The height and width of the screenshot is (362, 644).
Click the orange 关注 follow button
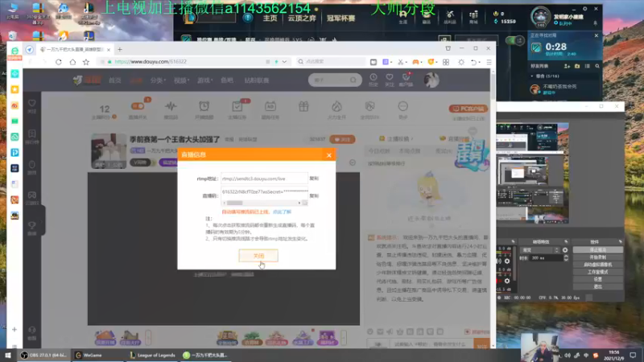pos(342,139)
